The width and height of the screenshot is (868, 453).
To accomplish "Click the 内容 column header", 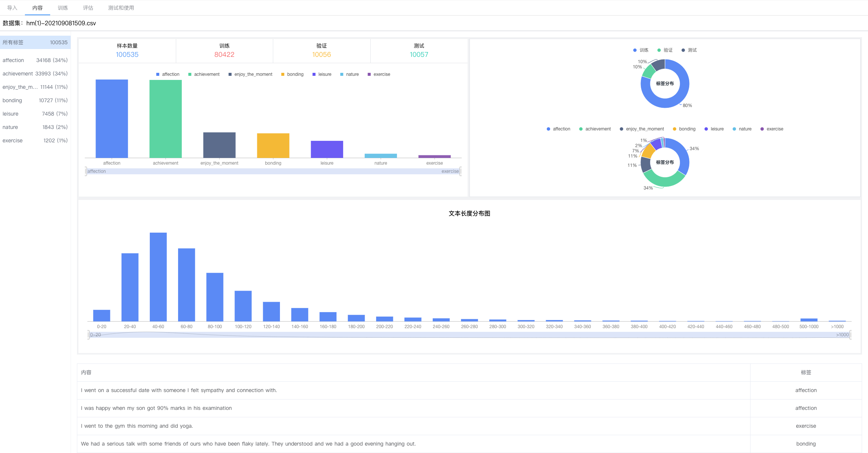I will [414, 372].
